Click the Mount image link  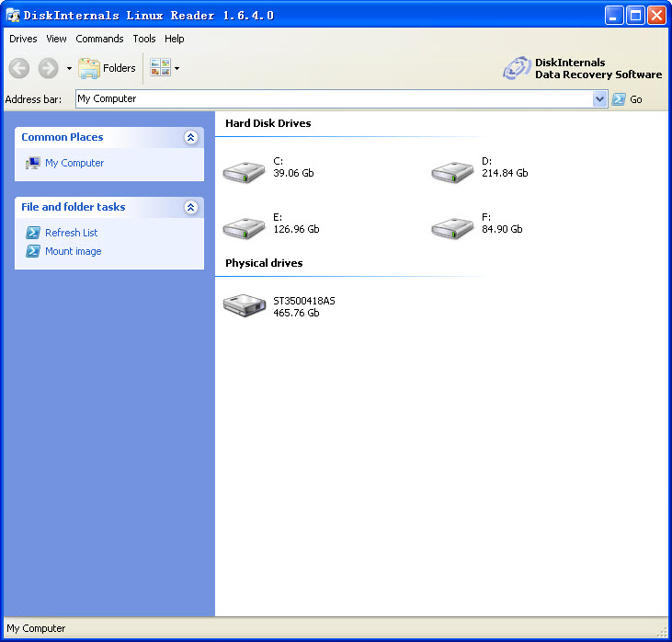pyautogui.click(x=73, y=251)
